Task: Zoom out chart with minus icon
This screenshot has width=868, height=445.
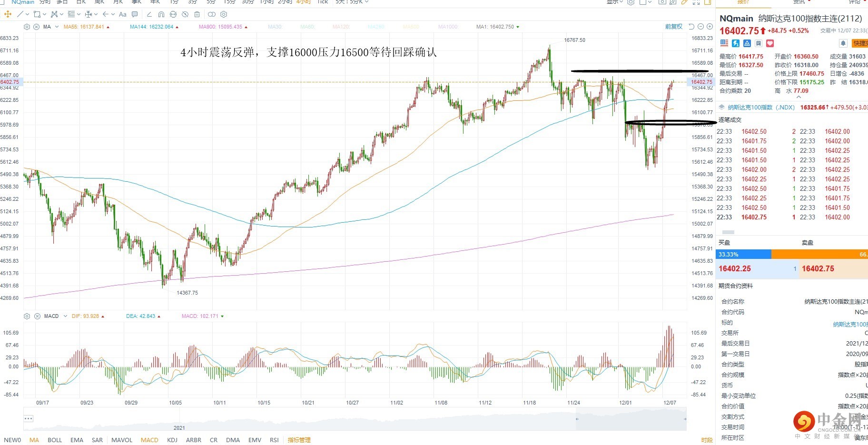Action: [x=700, y=27]
